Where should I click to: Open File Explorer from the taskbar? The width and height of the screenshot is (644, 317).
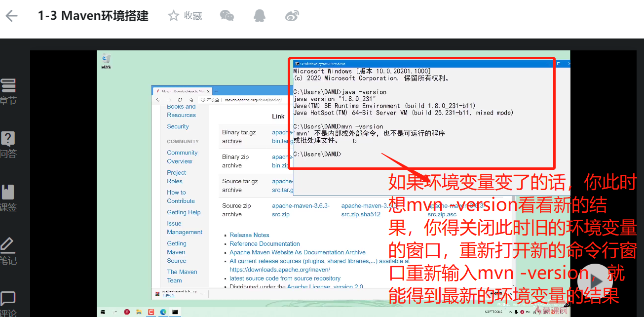[x=139, y=312]
